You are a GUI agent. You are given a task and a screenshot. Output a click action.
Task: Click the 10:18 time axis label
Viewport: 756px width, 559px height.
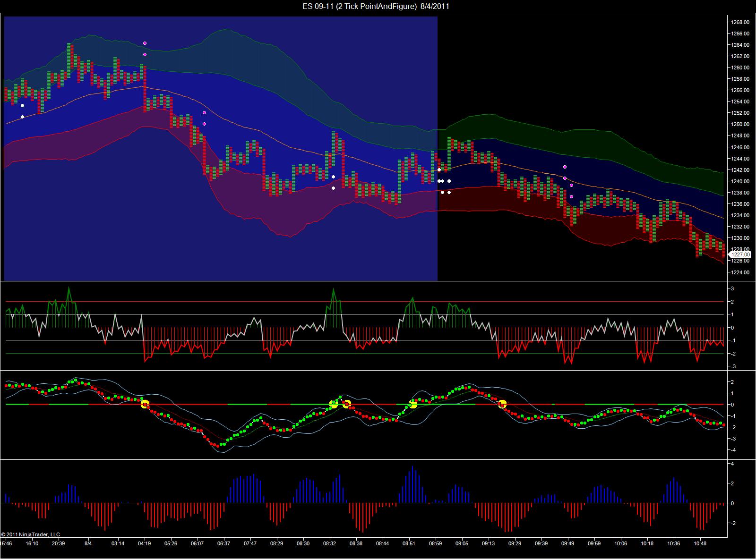pos(647,543)
